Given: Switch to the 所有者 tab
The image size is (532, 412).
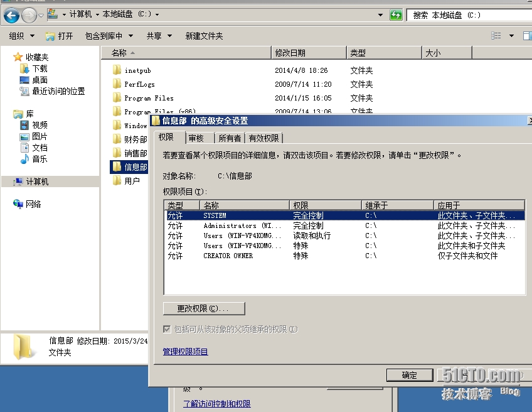Looking at the screenshot, I should [x=230, y=138].
